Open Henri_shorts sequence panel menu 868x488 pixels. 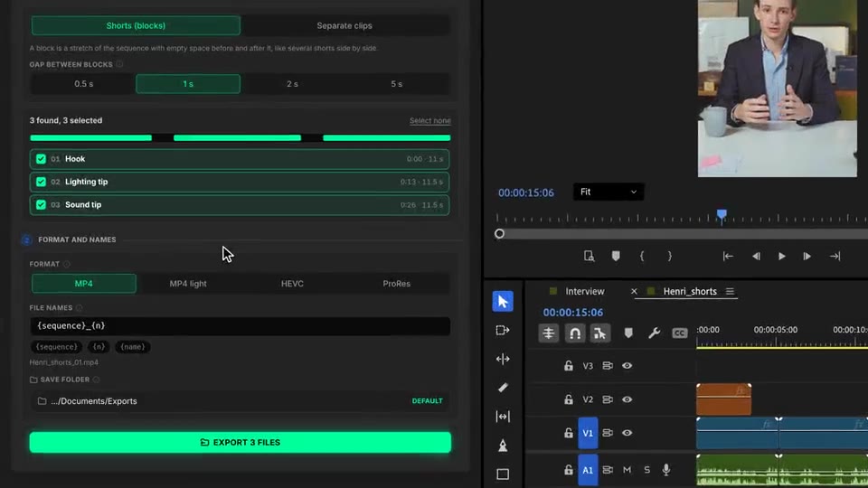pos(730,292)
